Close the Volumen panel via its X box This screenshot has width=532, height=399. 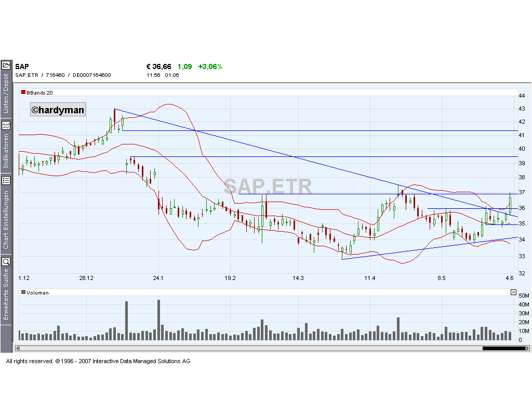(x=513, y=292)
